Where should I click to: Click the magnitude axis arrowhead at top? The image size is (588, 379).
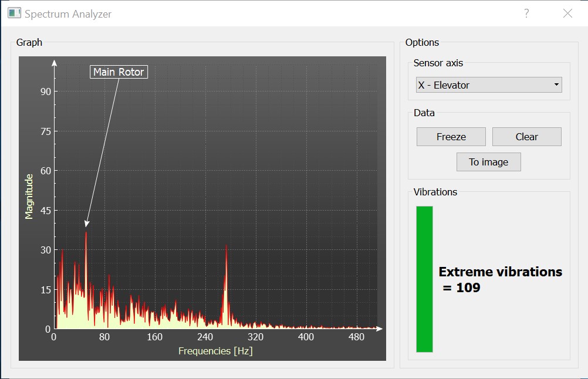tap(55, 63)
